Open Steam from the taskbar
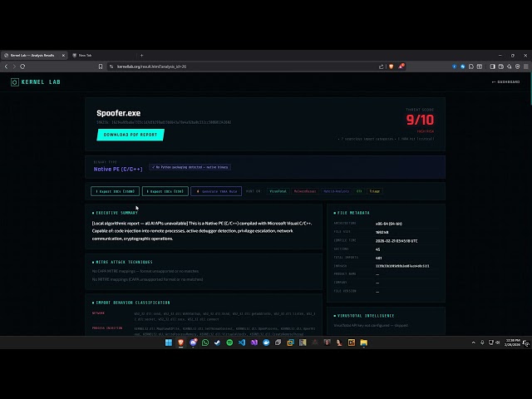The height and width of the screenshot is (399, 532). [x=218, y=342]
